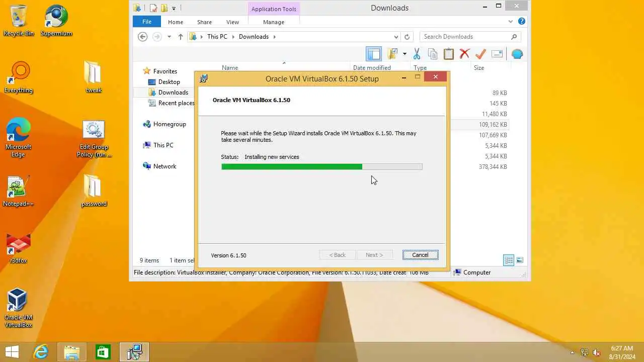
Task: Open Classic Shell settings shell icon
Action: pos(517,54)
